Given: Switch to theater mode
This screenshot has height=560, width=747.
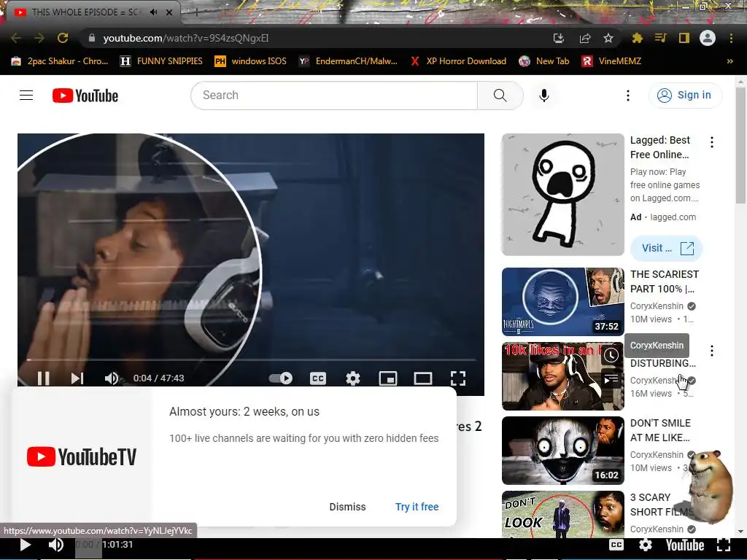Looking at the screenshot, I should point(422,378).
